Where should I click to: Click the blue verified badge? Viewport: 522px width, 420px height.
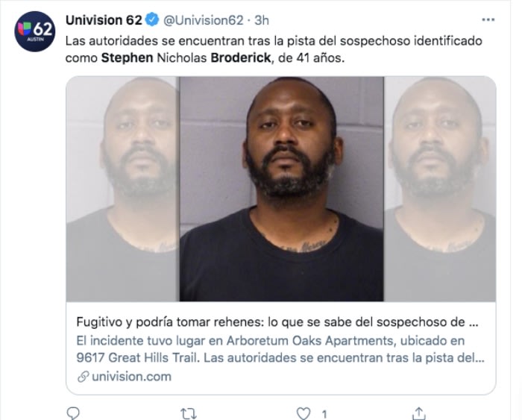pos(152,20)
